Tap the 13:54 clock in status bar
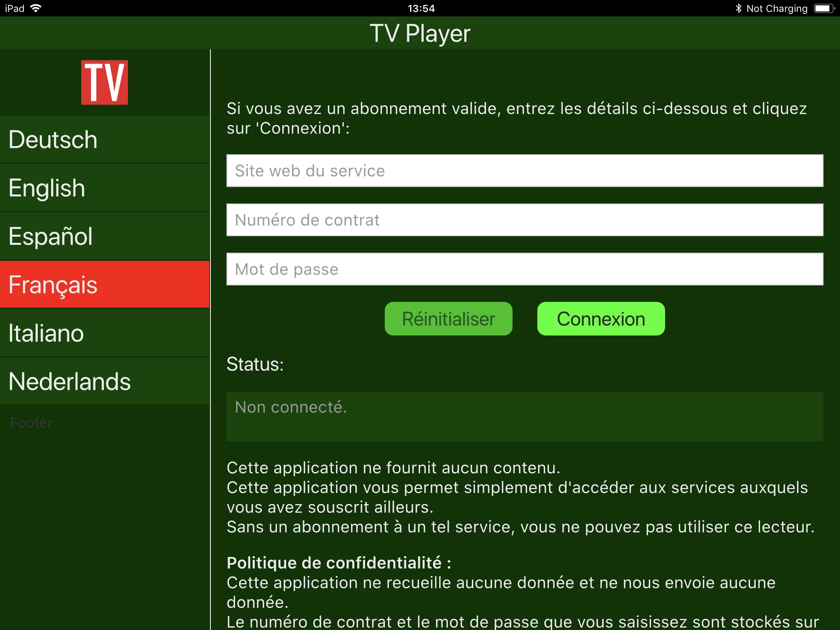 [421, 8]
